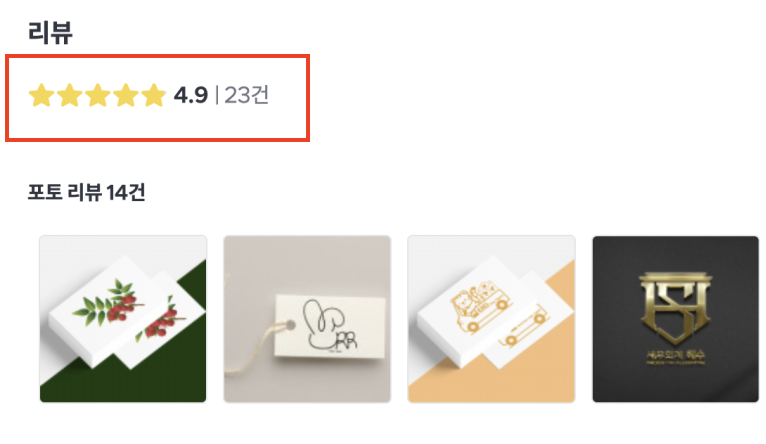View the gold emblem on black photo
The height and width of the screenshot is (444, 766).
(x=676, y=319)
